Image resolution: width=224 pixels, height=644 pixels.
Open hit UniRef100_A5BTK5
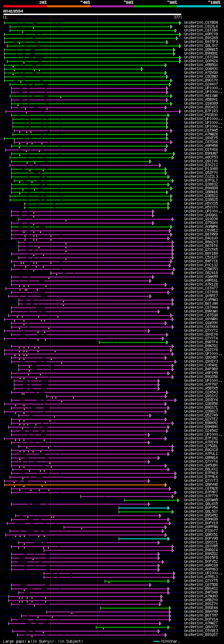201,388
